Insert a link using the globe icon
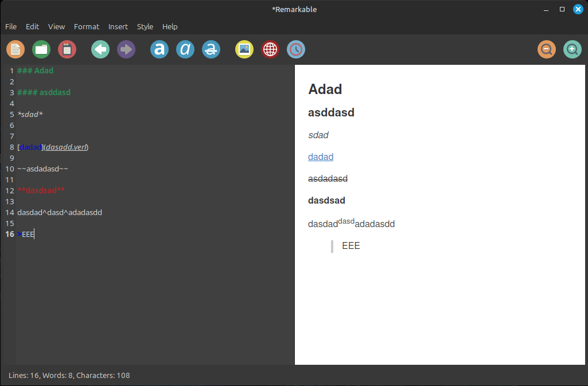The image size is (588, 386). (270, 49)
